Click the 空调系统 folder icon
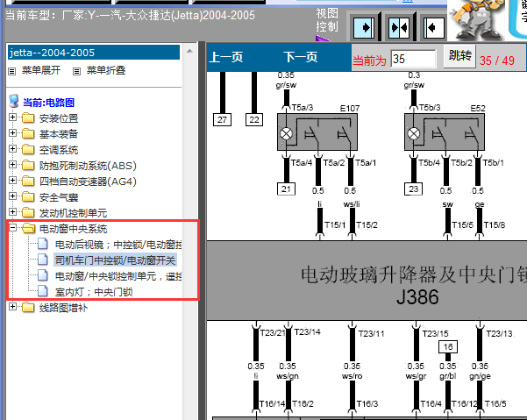Image resolution: width=527 pixels, height=420 pixels. point(28,150)
